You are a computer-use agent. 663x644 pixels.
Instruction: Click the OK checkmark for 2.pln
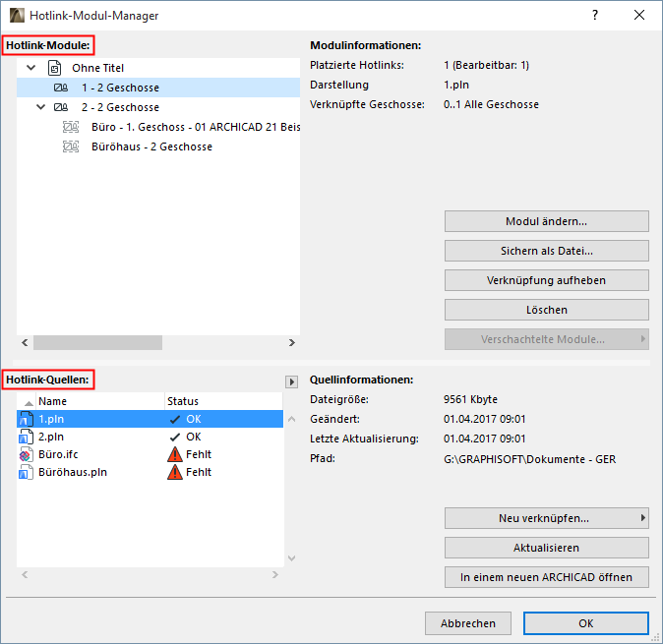coord(175,437)
